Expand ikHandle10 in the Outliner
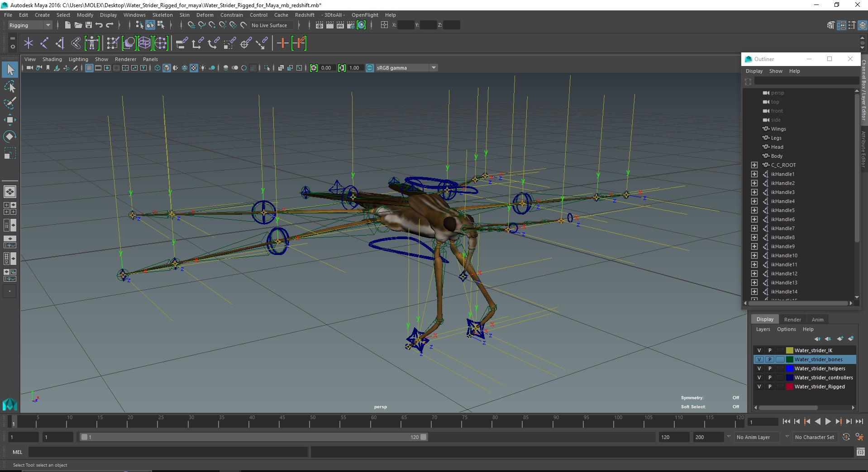868x472 pixels. pyautogui.click(x=754, y=255)
